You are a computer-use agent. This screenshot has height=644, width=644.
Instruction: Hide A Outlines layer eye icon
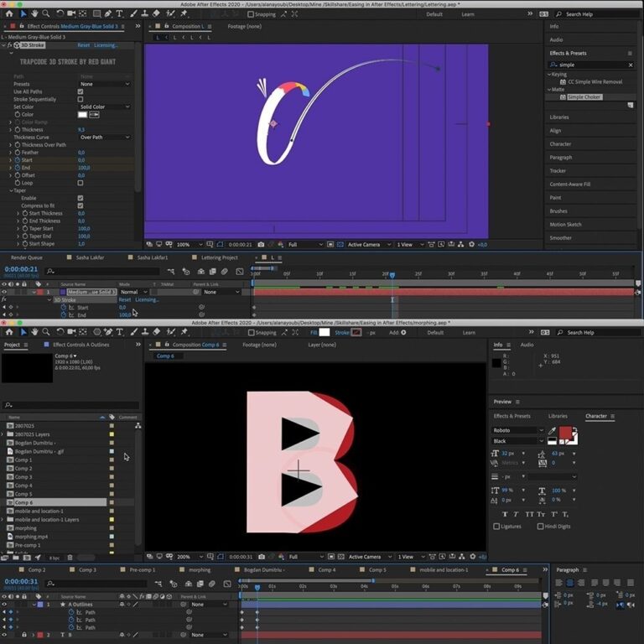pos(4,604)
